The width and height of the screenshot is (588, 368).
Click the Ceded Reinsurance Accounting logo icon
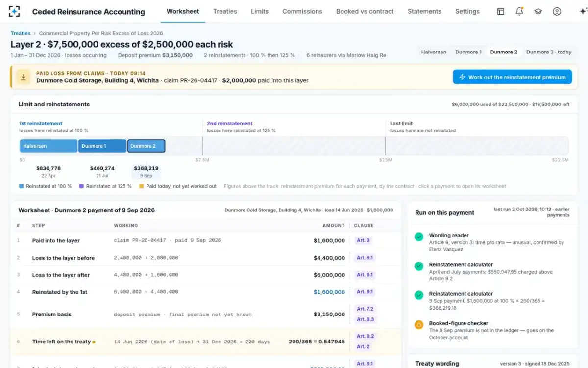(15, 11)
